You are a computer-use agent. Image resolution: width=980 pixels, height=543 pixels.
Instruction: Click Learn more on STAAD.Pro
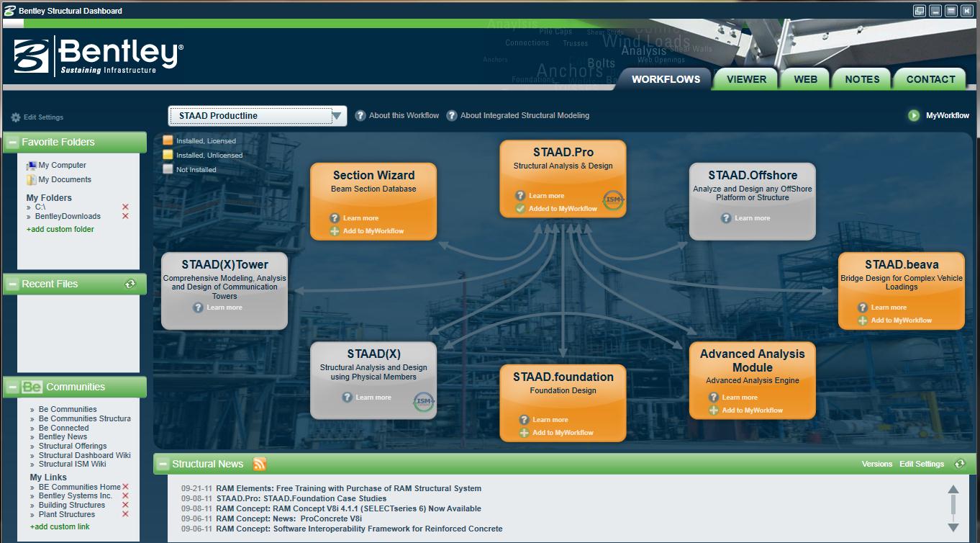point(546,196)
